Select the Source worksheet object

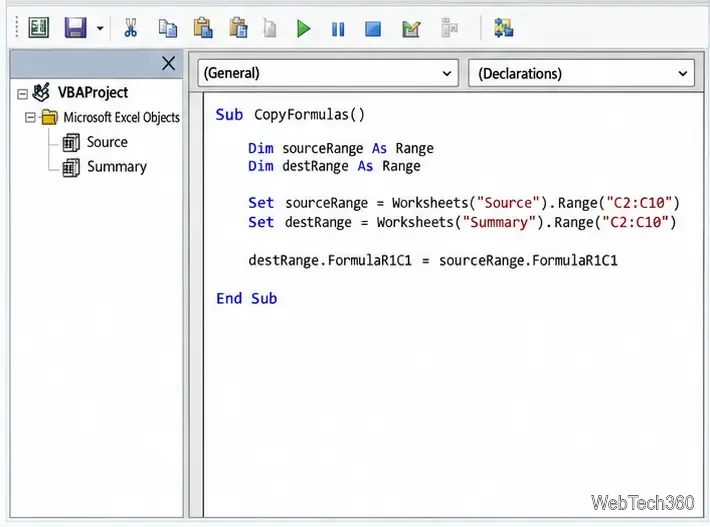coord(107,142)
